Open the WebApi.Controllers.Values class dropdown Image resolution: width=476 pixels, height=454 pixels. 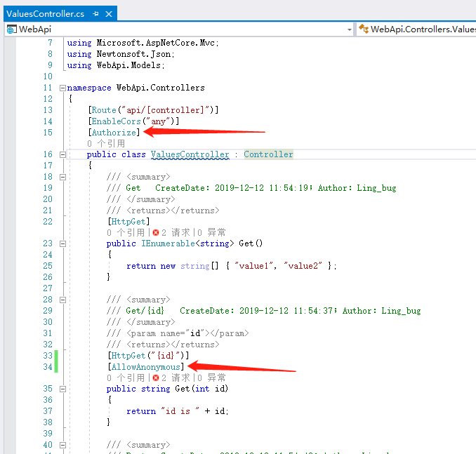tap(416, 29)
